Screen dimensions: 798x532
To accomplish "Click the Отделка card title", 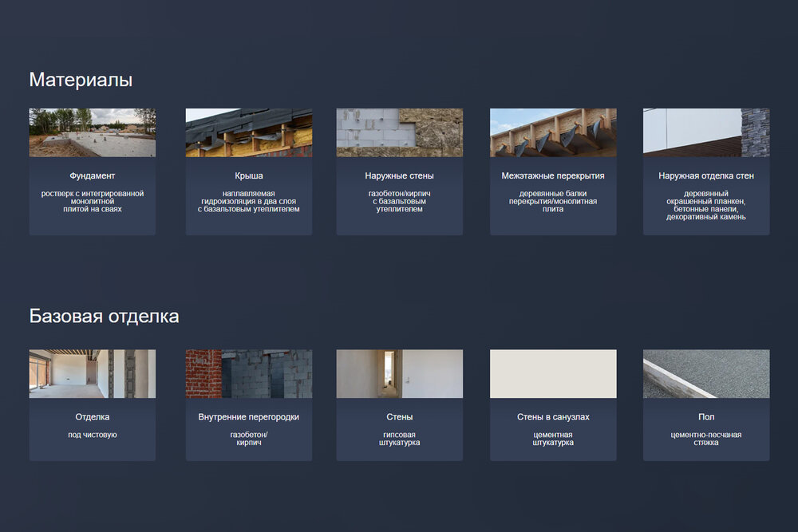I will [92, 416].
